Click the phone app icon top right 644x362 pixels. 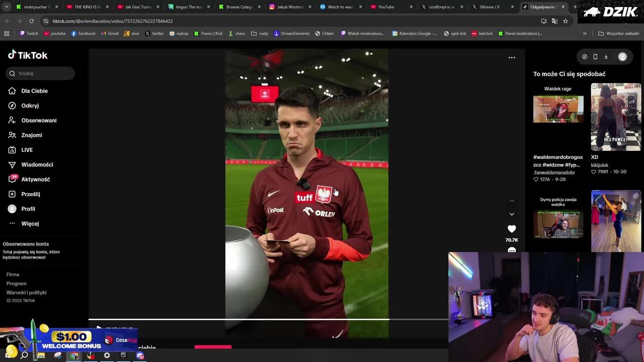595,57
